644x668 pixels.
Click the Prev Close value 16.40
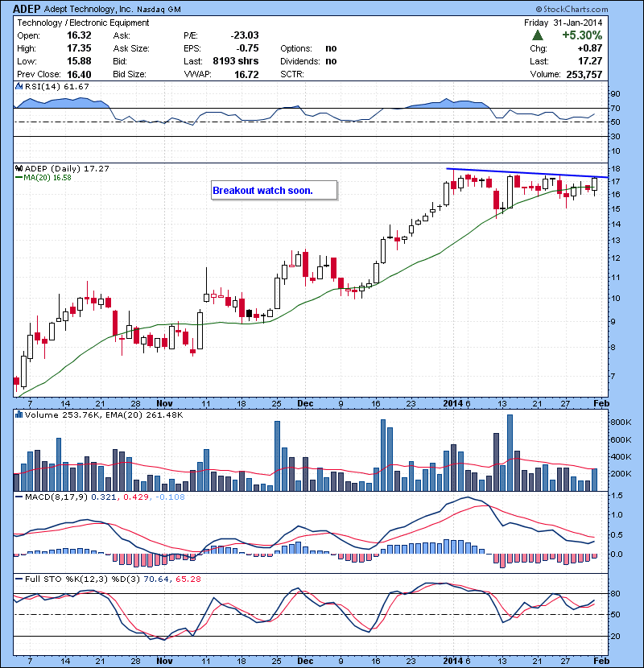click(79, 74)
